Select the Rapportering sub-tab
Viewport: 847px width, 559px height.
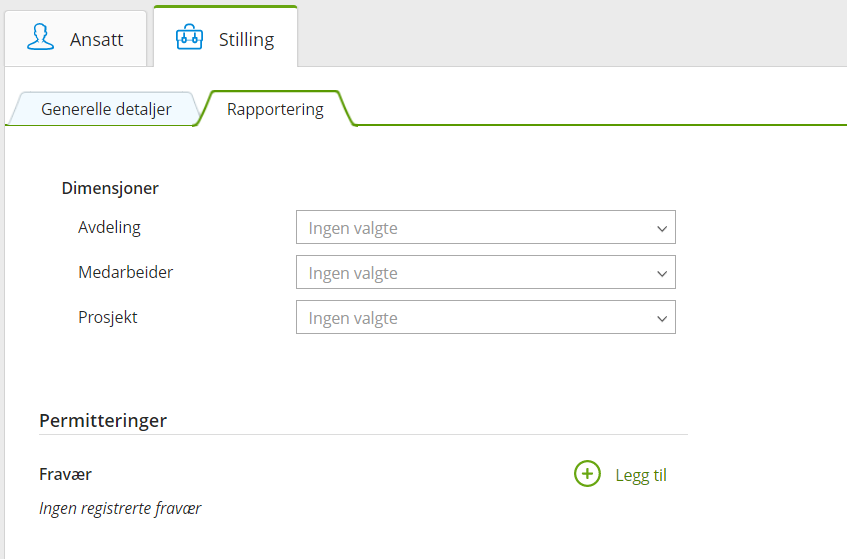pyautogui.click(x=275, y=109)
